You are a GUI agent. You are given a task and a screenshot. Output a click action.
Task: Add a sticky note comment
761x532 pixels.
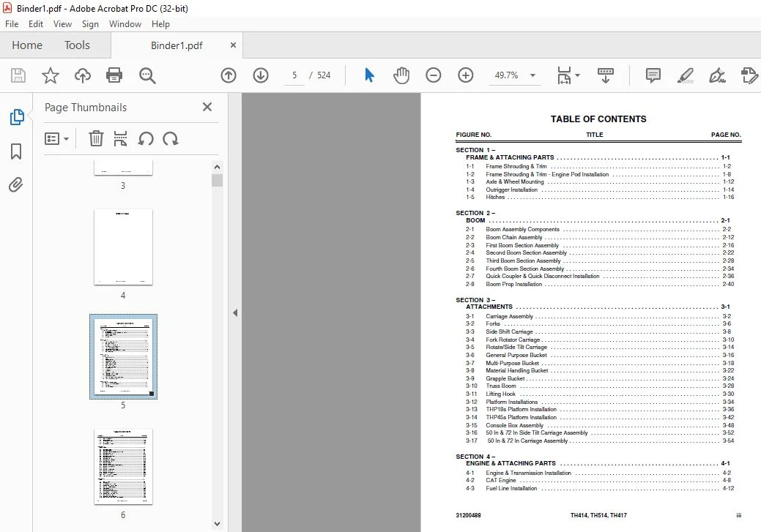pyautogui.click(x=653, y=75)
